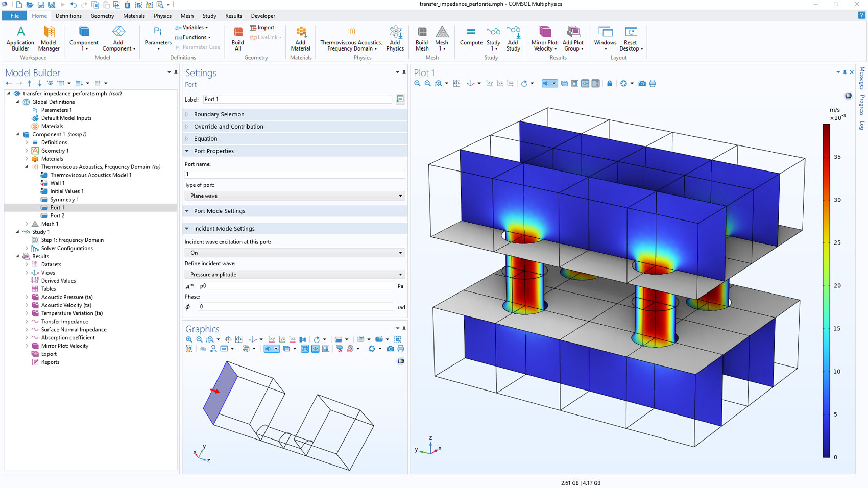Image resolution: width=868 pixels, height=488 pixels.
Task: Click Add Material in the ribbon
Action: pos(300,38)
